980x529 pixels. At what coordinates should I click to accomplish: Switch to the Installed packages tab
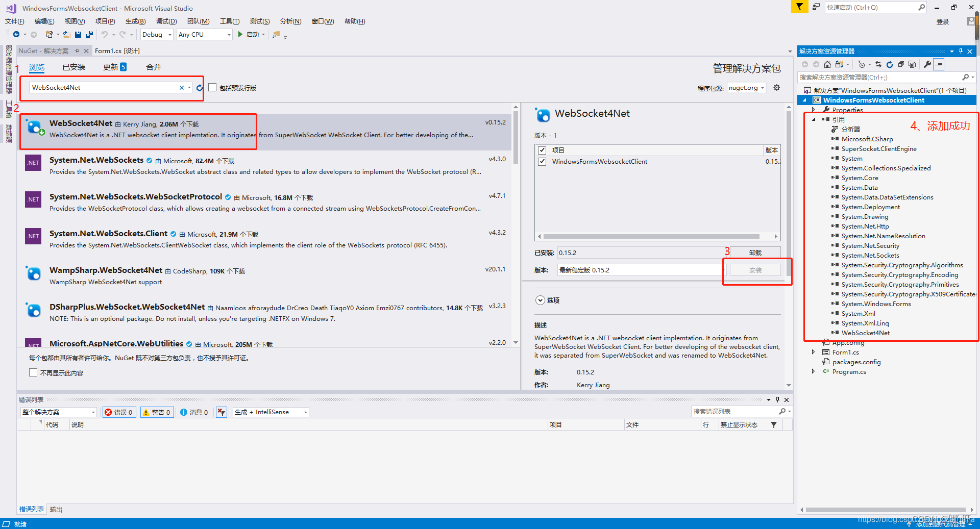point(73,67)
